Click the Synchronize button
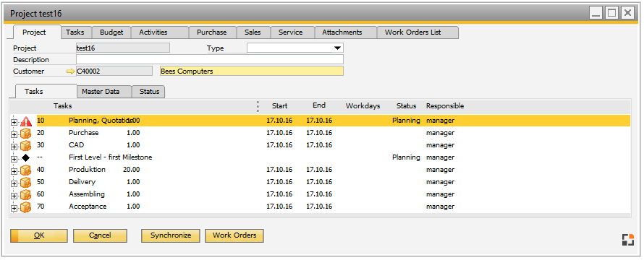 [x=171, y=235]
